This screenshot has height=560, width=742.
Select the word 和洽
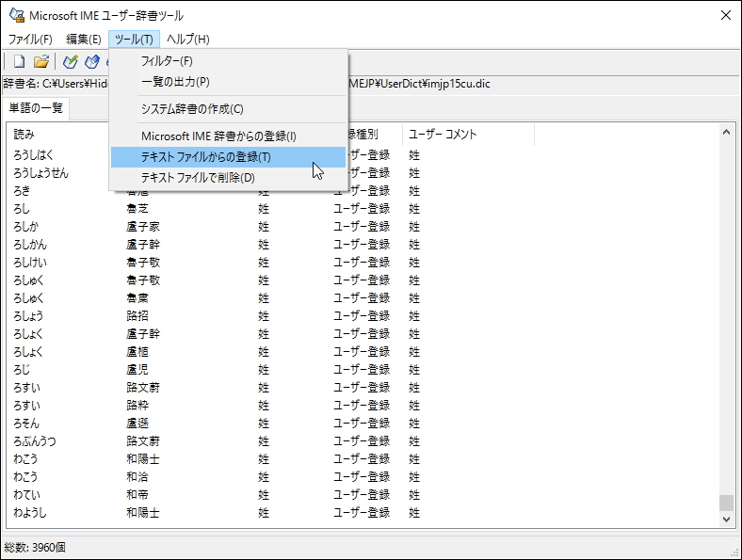tap(137, 477)
